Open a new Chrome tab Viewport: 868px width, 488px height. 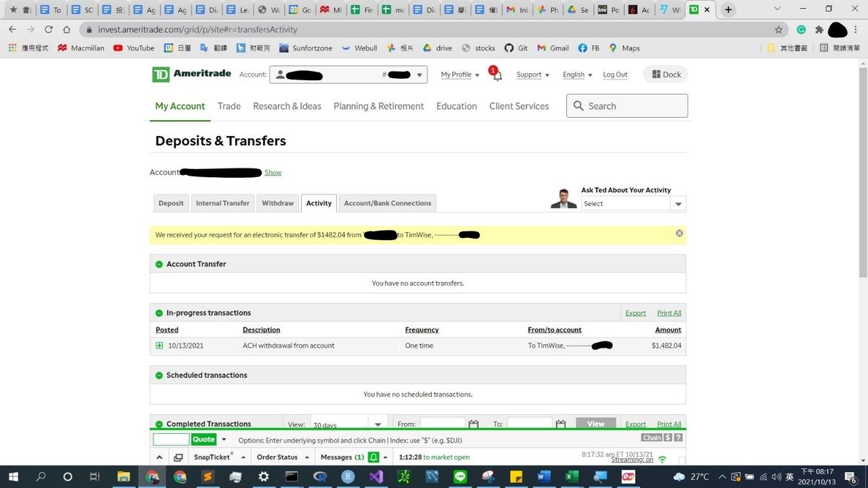coord(728,9)
